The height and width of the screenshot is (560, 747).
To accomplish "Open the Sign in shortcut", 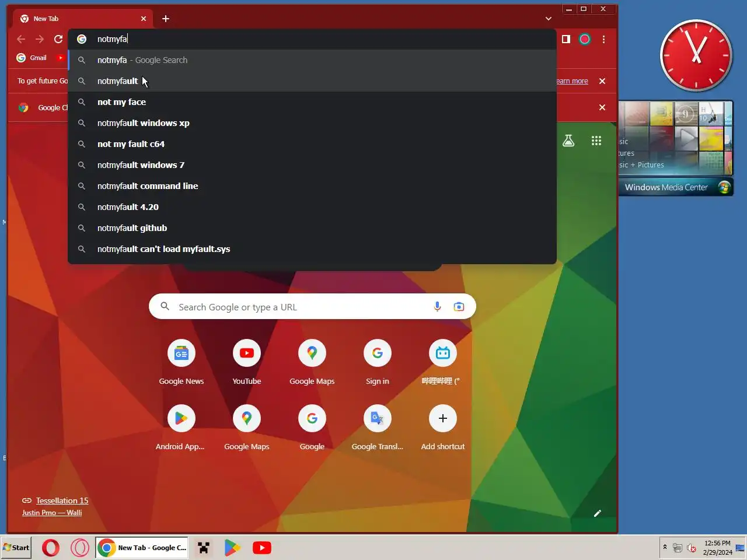I will pos(378,362).
